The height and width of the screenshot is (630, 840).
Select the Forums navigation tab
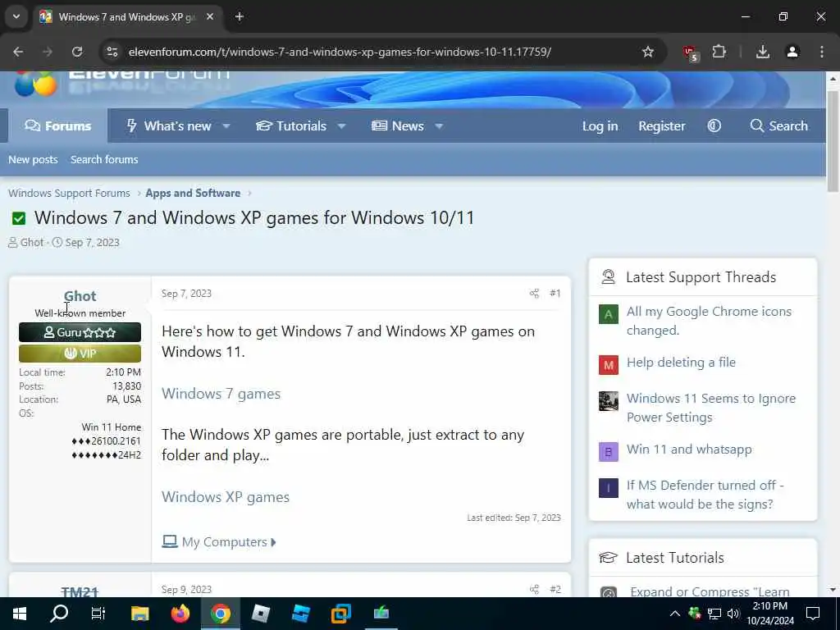(58, 126)
